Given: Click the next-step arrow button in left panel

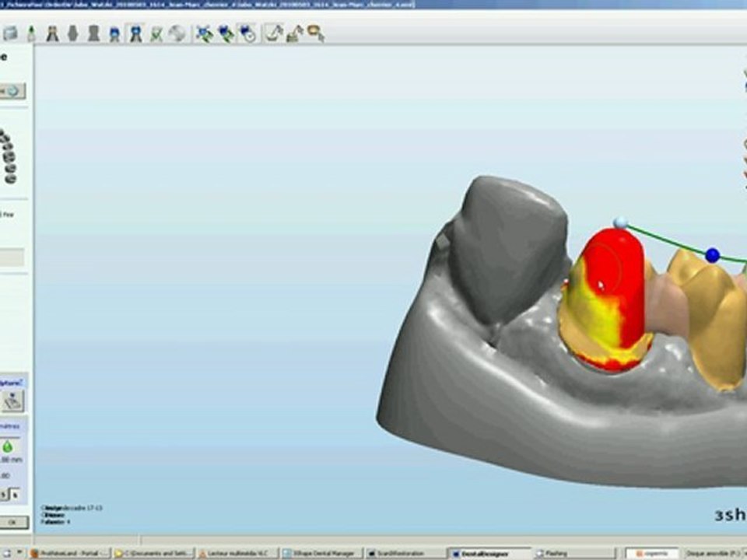Looking at the screenshot, I should tap(12, 91).
